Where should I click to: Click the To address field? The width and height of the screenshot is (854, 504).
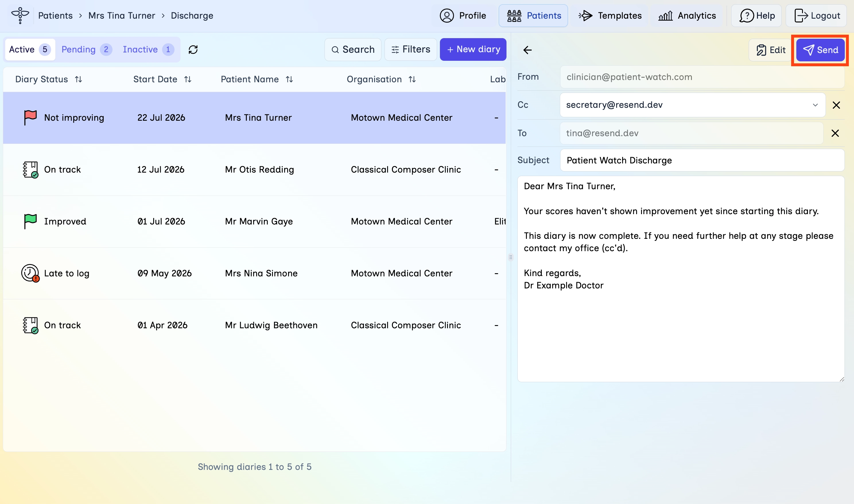coord(691,133)
